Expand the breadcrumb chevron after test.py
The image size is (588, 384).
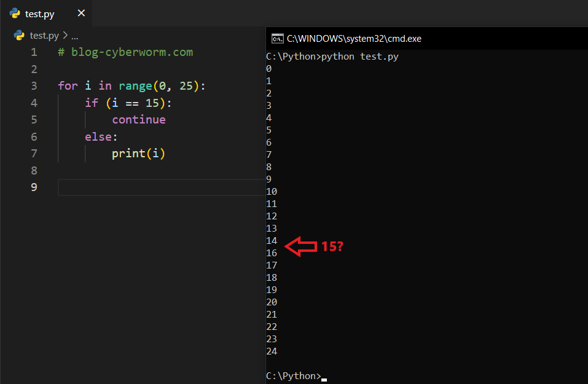66,36
